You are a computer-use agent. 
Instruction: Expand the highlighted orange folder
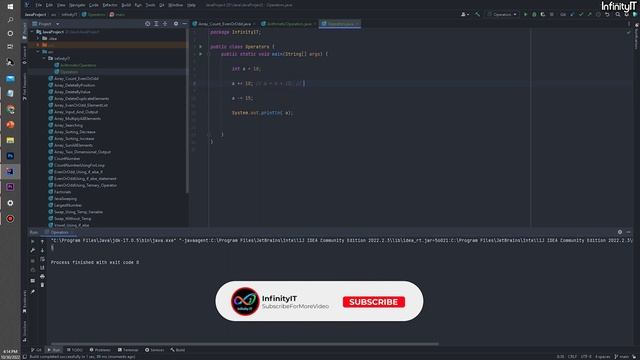pyautogui.click(x=38, y=45)
